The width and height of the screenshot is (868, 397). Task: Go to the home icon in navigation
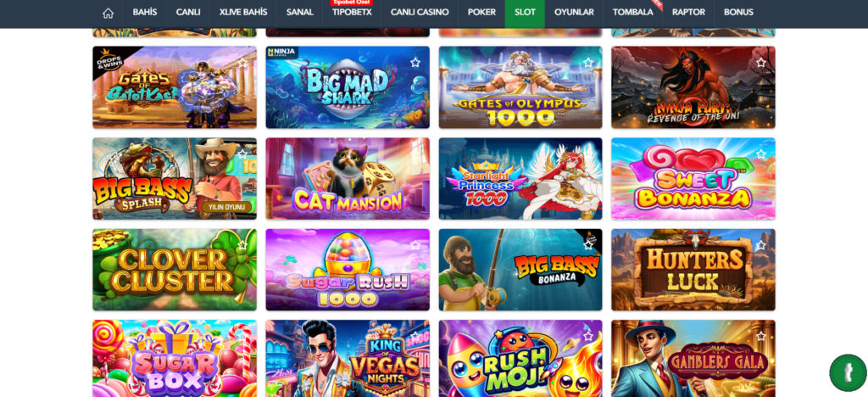[108, 12]
